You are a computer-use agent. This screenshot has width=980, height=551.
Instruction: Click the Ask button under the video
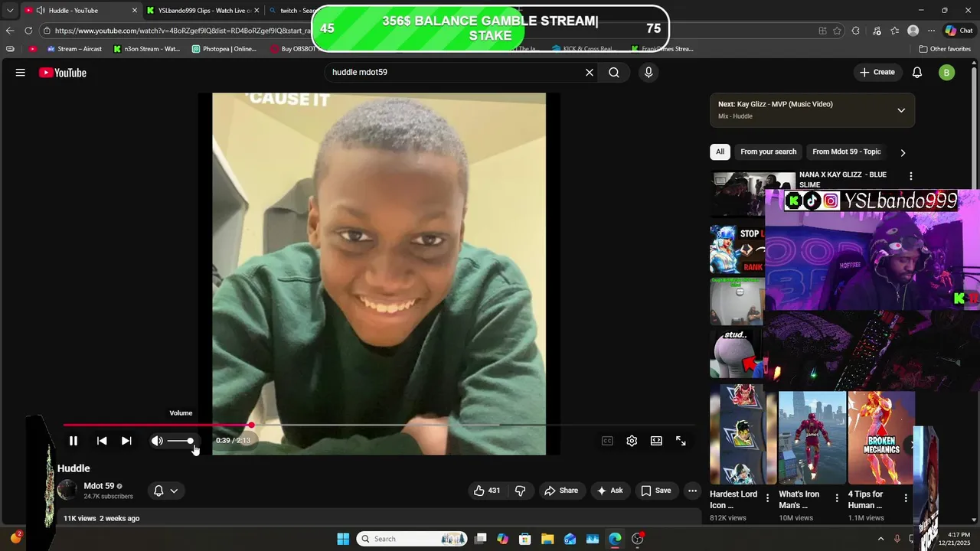click(x=610, y=491)
